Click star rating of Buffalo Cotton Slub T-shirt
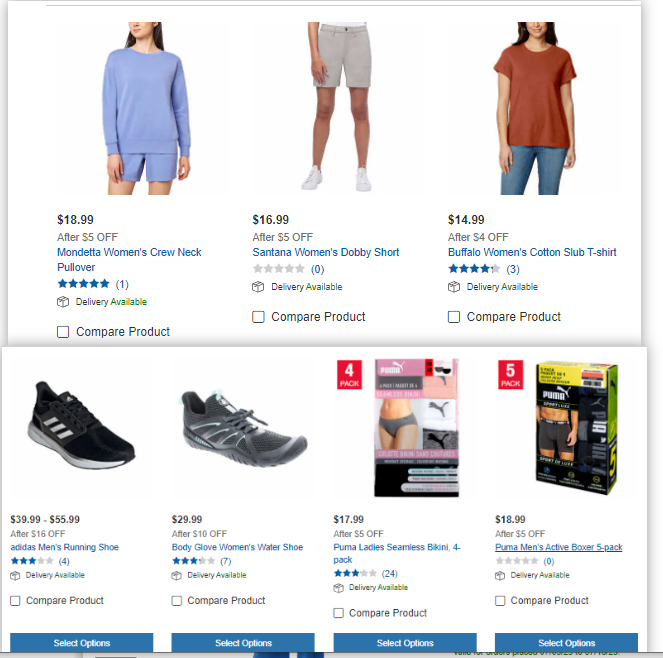663x658 pixels. (474, 269)
